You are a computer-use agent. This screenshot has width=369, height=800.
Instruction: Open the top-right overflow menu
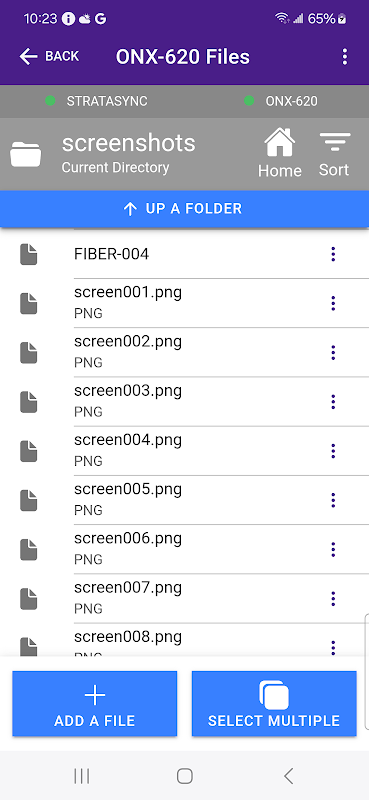(345, 57)
